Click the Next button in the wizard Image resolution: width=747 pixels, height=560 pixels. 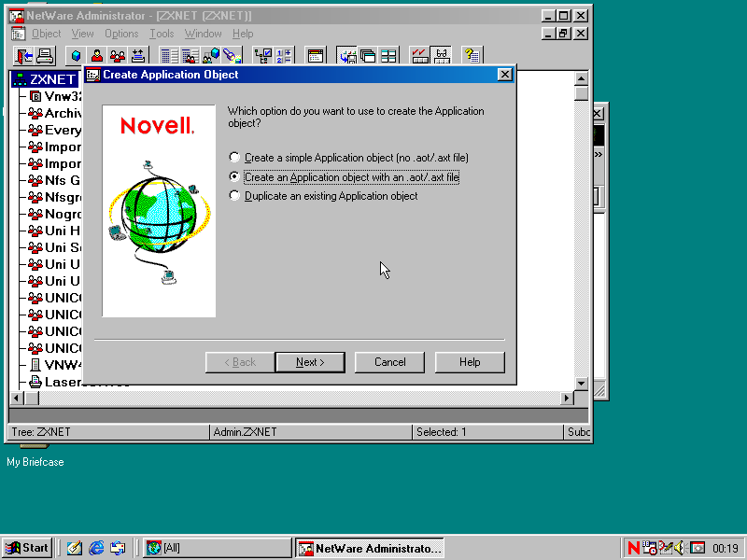click(310, 362)
